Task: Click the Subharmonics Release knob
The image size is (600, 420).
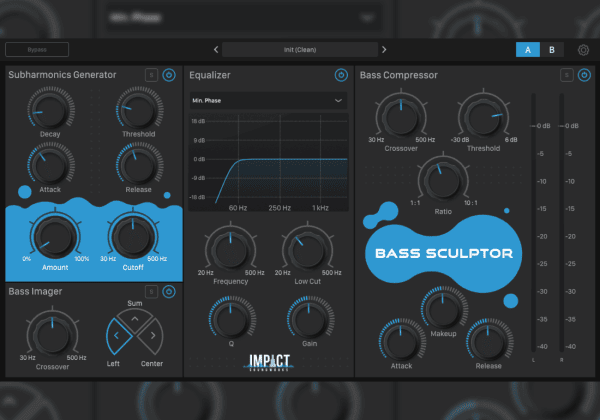Action: tap(139, 165)
